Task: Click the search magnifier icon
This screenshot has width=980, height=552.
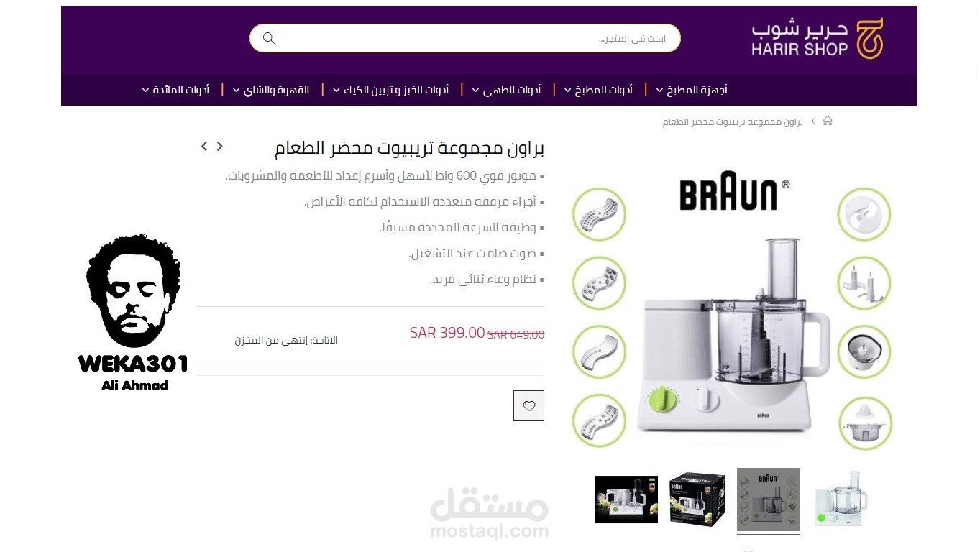Action: pos(269,38)
